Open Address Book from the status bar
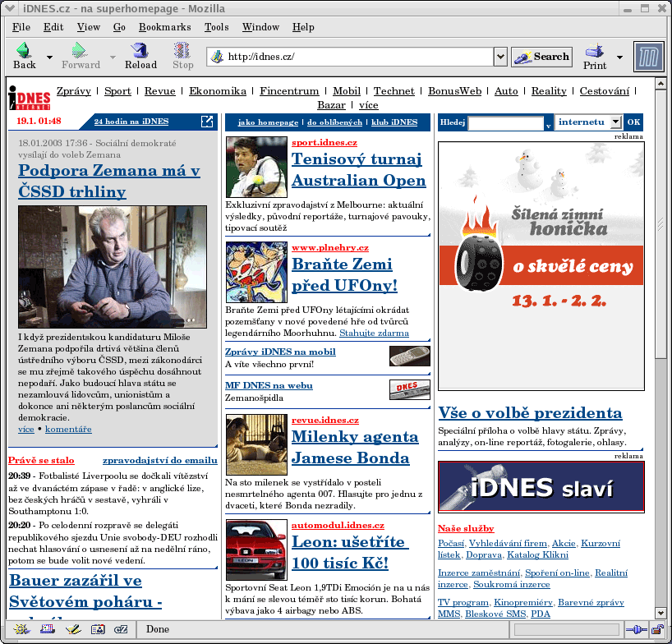Image resolution: width=672 pixels, height=644 pixels. [98, 629]
